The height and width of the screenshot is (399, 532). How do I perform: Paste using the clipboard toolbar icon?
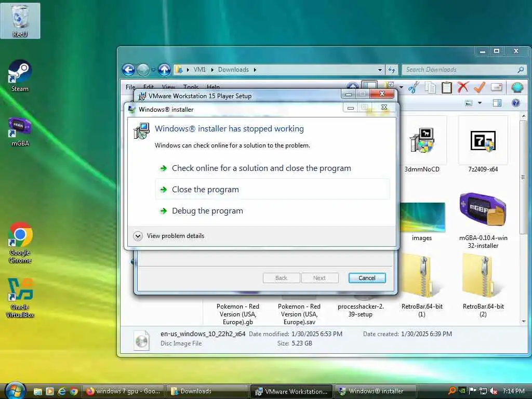(446, 87)
